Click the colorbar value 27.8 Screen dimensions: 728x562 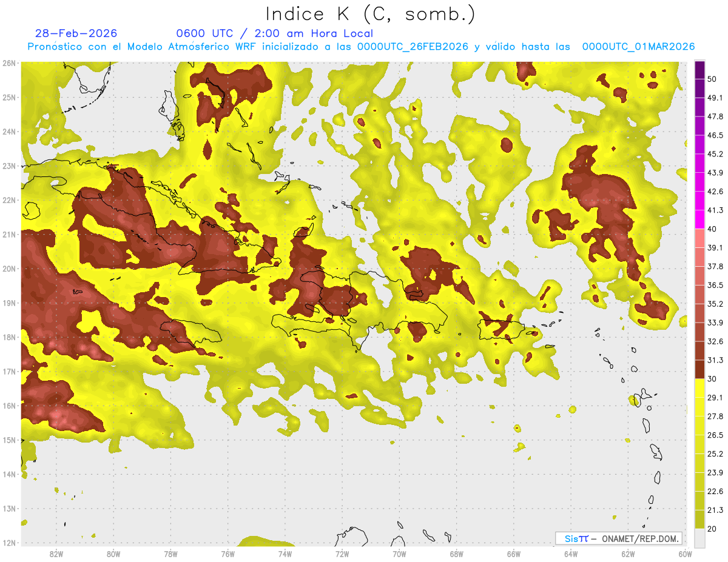click(715, 416)
